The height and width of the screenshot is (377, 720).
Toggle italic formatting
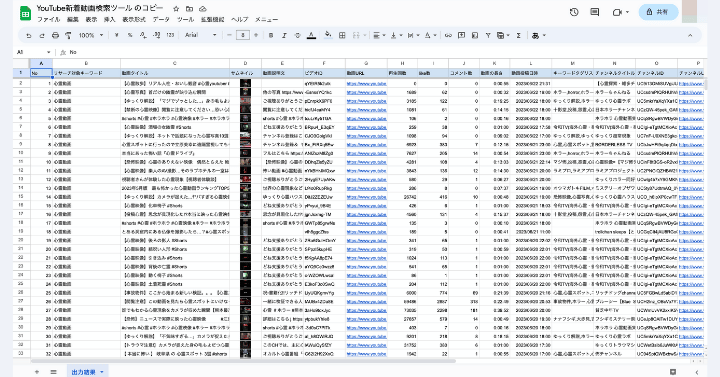pos(284,35)
